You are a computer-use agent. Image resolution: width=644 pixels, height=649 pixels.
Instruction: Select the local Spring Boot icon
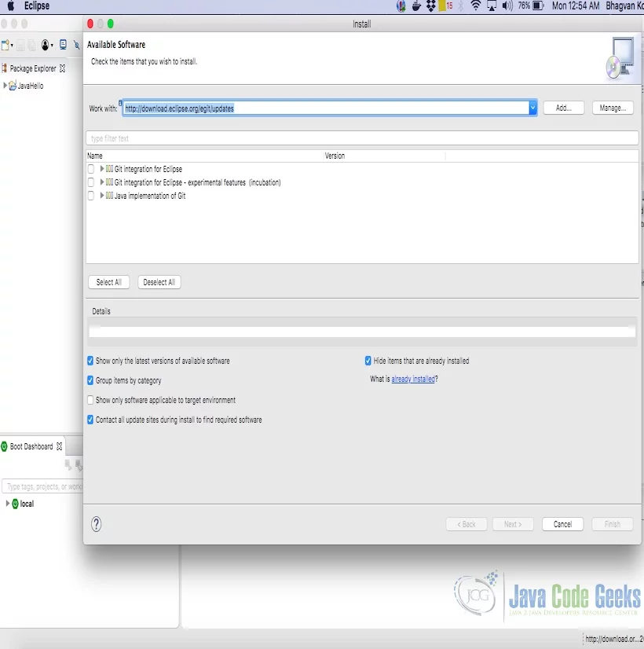[15, 504]
